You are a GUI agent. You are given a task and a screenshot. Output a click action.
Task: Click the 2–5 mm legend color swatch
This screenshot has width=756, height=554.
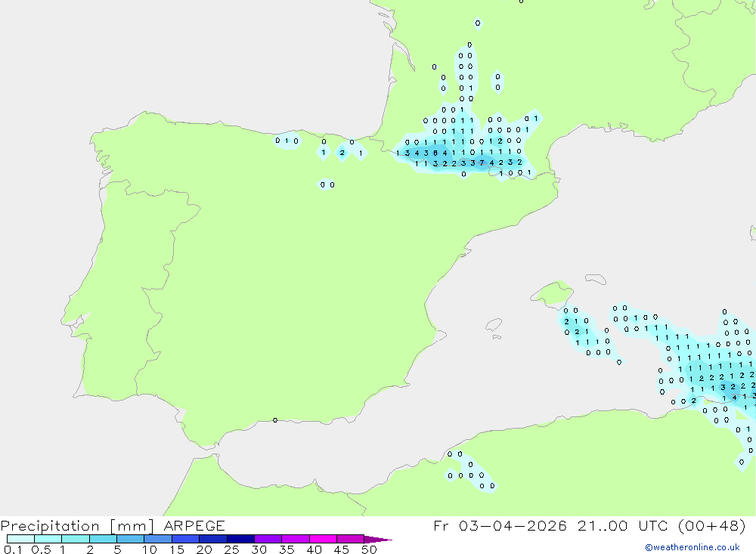[103, 539]
